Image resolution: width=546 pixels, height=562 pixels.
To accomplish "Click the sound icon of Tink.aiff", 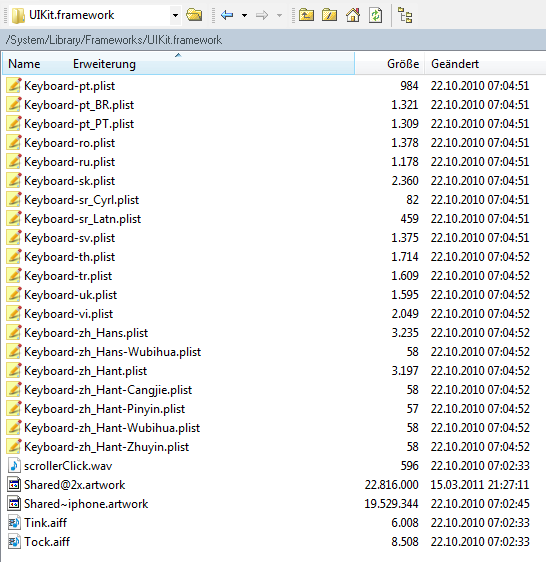I will (14, 523).
